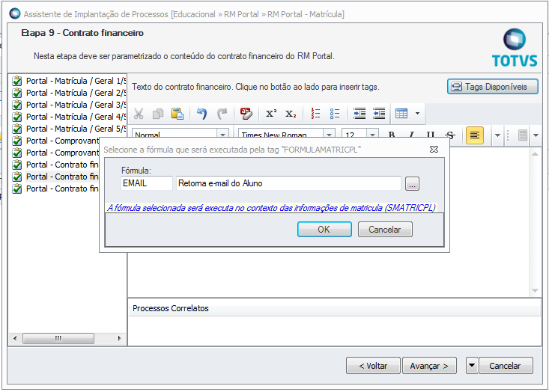The image size is (549, 392).
Task: Open the dropdown arrow beside the wizard's Cancelar
Action: pos(472,366)
